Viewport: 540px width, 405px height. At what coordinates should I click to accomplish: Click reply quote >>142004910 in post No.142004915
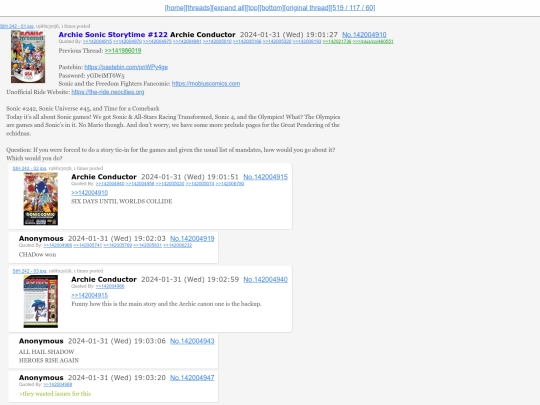tap(90, 193)
